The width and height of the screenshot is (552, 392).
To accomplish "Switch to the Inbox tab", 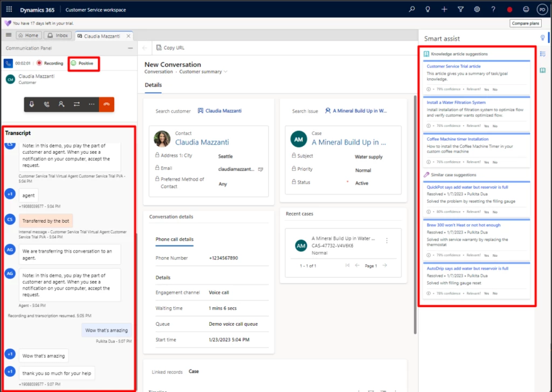I will [x=58, y=36].
